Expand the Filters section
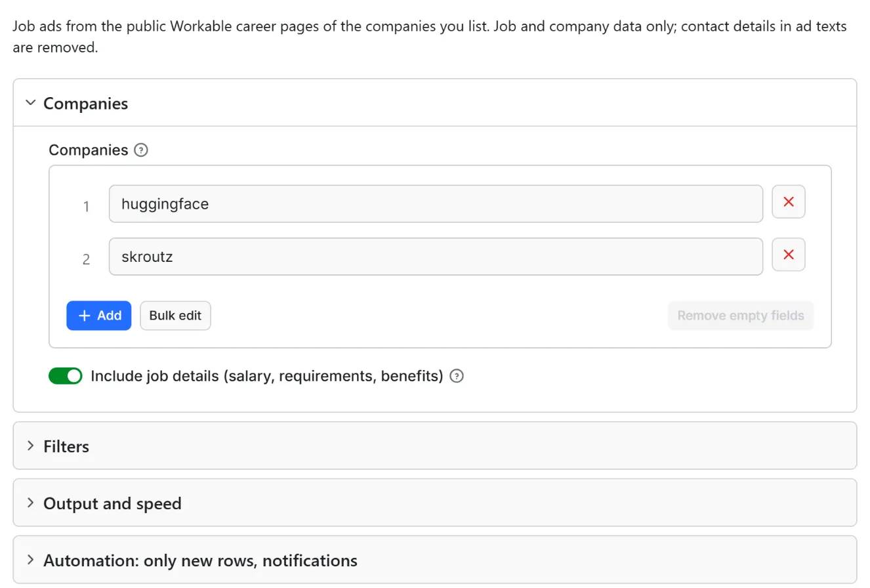Screen dimensions: 870x588 tap(435, 446)
